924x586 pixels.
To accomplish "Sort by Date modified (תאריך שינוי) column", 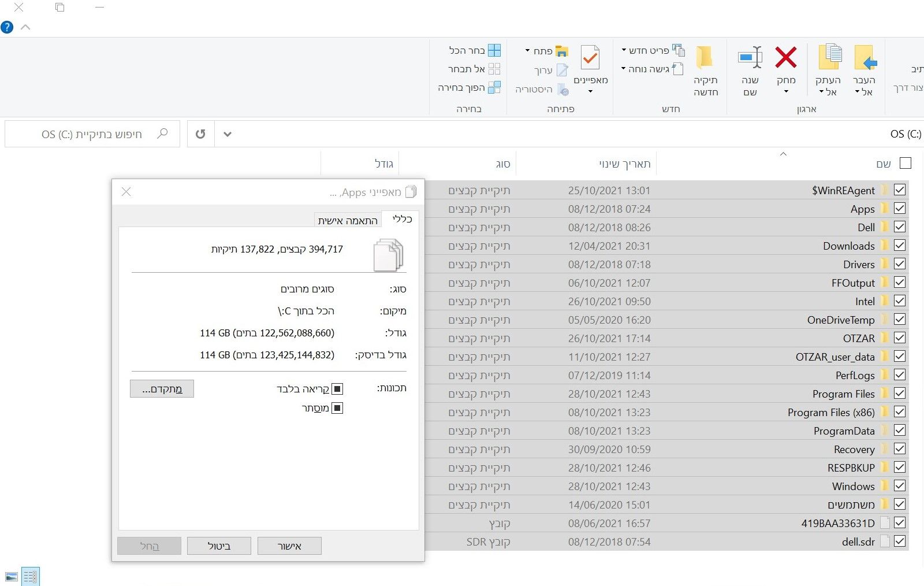I will [x=624, y=164].
